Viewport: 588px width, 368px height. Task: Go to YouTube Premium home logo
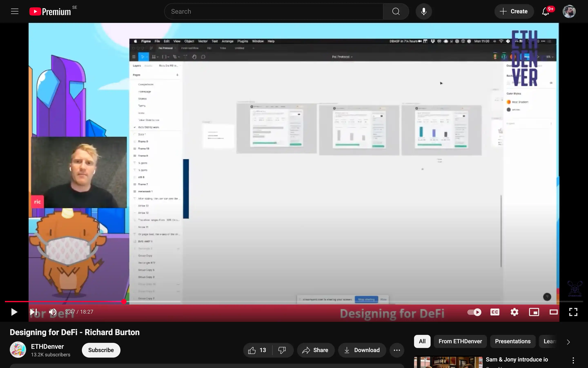(50, 11)
